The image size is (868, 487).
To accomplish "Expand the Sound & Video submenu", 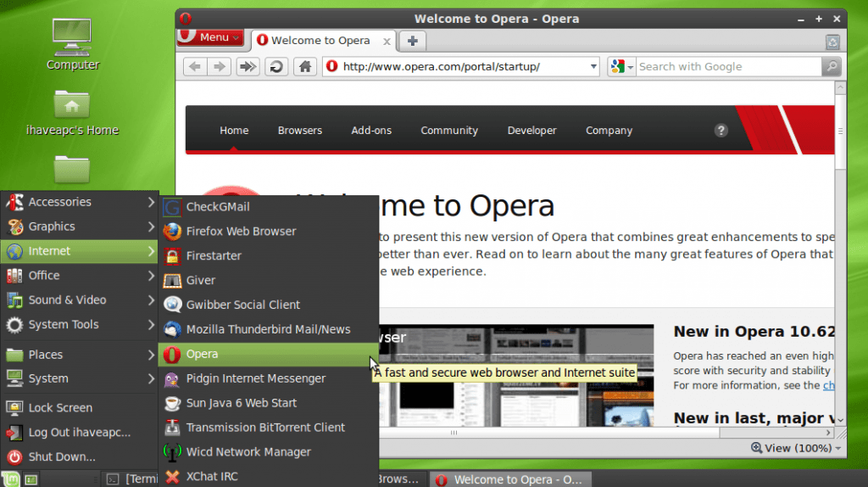I will tap(80, 299).
